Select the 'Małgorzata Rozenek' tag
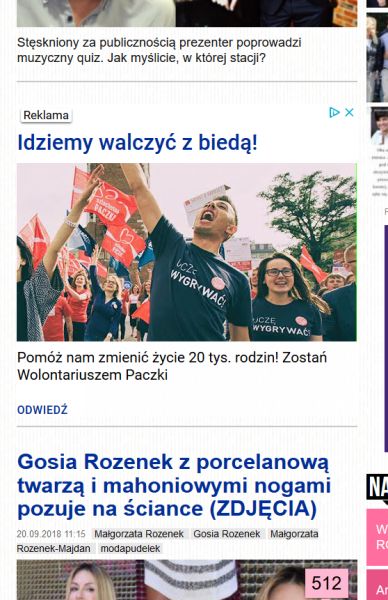Screen dimensions: 388x600 139,534
